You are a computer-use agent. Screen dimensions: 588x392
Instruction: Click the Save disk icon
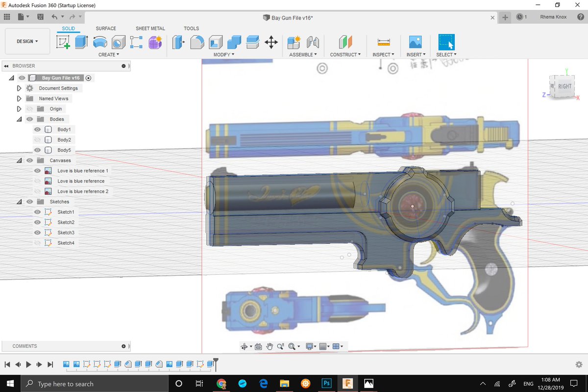(41, 17)
